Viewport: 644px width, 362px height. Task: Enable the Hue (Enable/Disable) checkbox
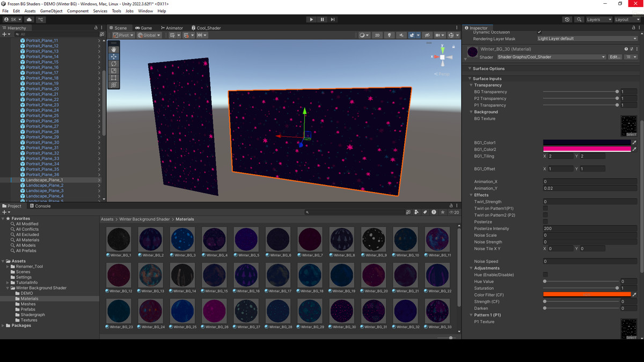coord(545,275)
